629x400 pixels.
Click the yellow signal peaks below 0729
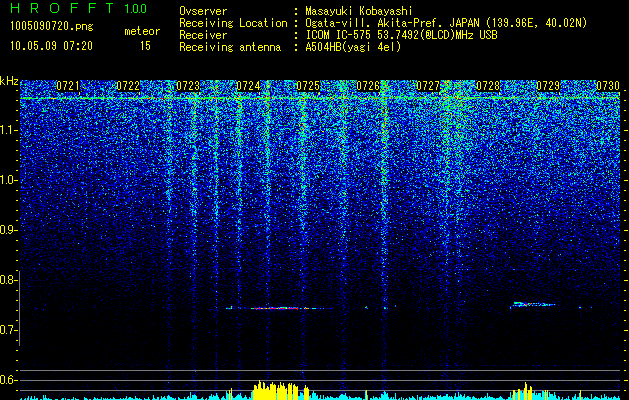(x=523, y=392)
